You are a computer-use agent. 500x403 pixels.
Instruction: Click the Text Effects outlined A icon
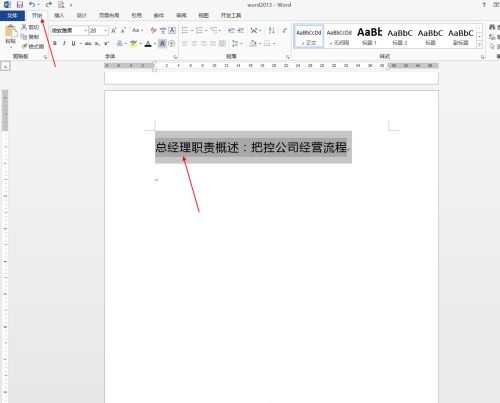click(x=120, y=43)
